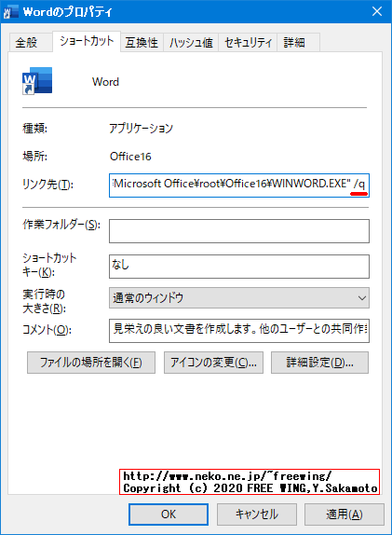Click the キャンセル button

click(x=257, y=514)
